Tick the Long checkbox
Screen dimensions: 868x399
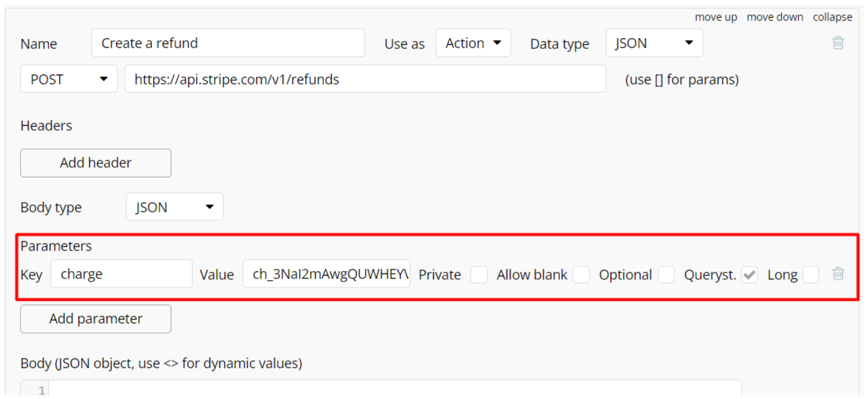(810, 275)
